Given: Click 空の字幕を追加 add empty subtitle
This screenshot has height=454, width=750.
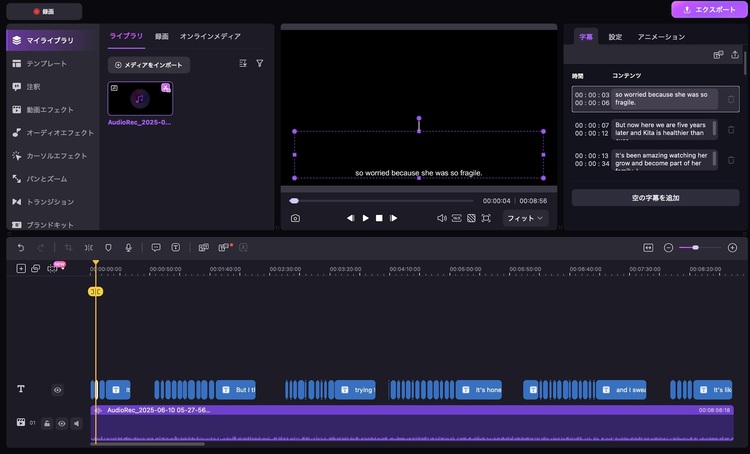Looking at the screenshot, I should (x=655, y=198).
